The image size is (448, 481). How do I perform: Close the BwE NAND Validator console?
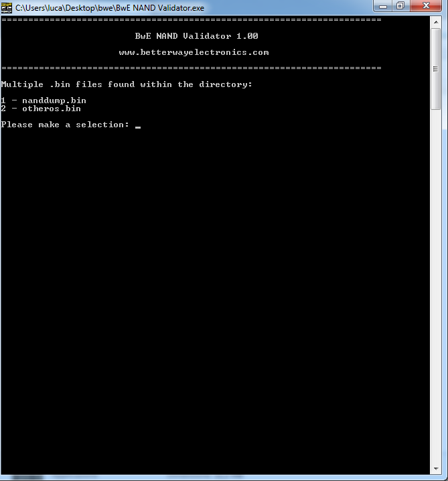[x=426, y=6]
